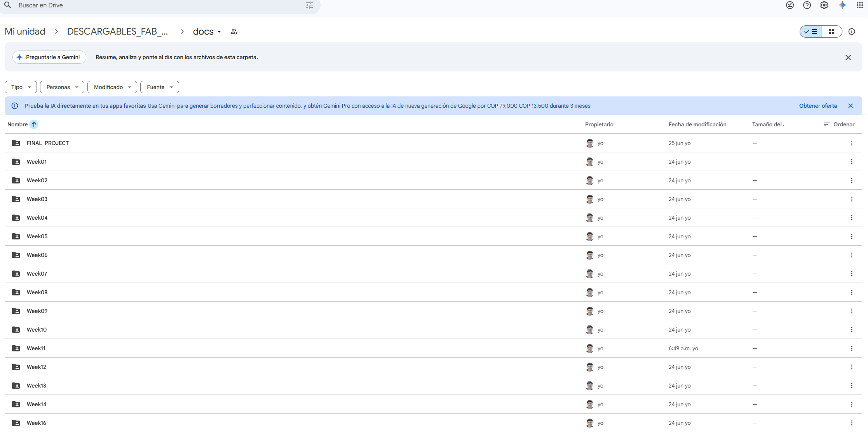
Task: Open more actions for Week10
Action: pyautogui.click(x=852, y=330)
